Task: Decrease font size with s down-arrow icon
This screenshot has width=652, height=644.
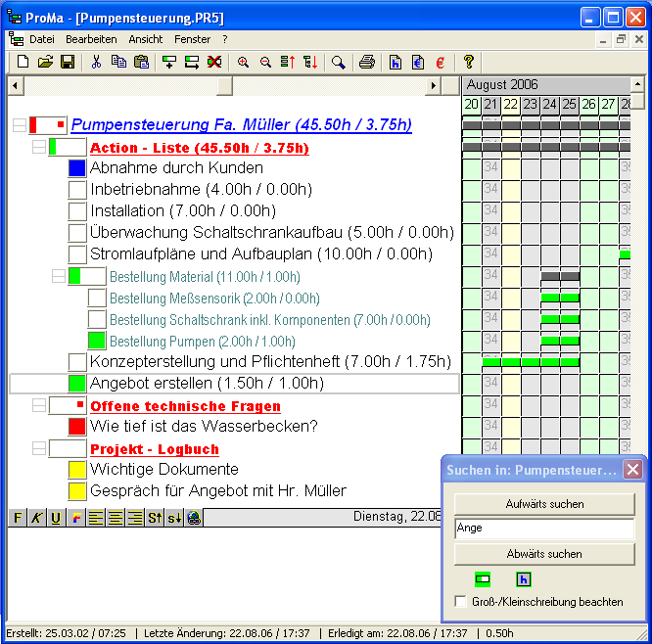Action: pyautogui.click(x=174, y=518)
